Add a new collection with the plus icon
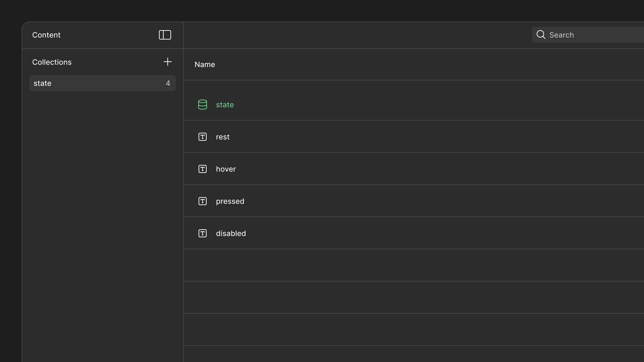The image size is (644, 362). tap(168, 62)
